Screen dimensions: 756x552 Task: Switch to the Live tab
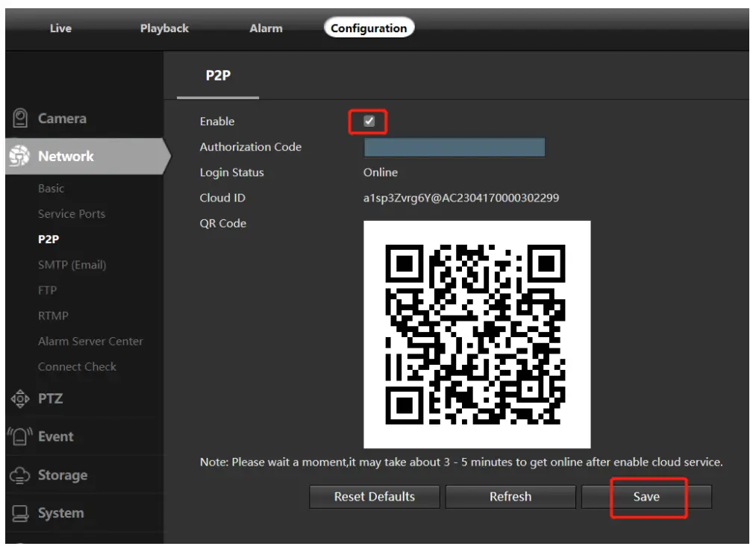click(x=60, y=28)
